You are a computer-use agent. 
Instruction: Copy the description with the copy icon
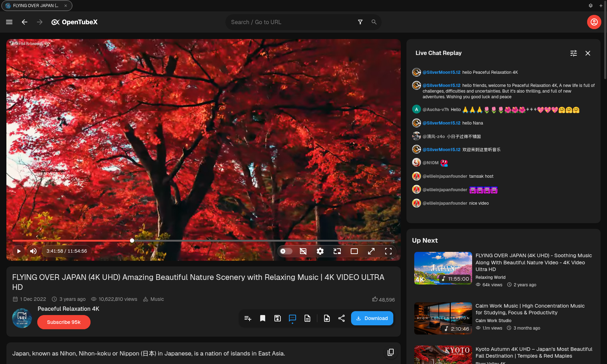(390, 352)
